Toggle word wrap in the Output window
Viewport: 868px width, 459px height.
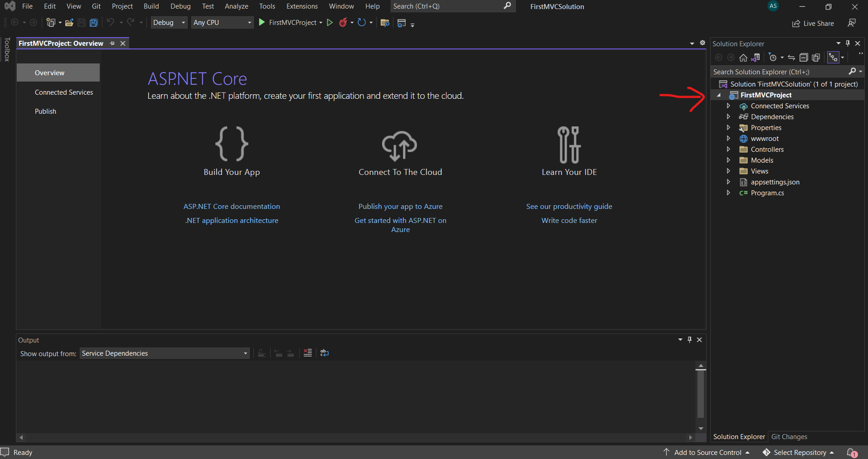coord(324,353)
